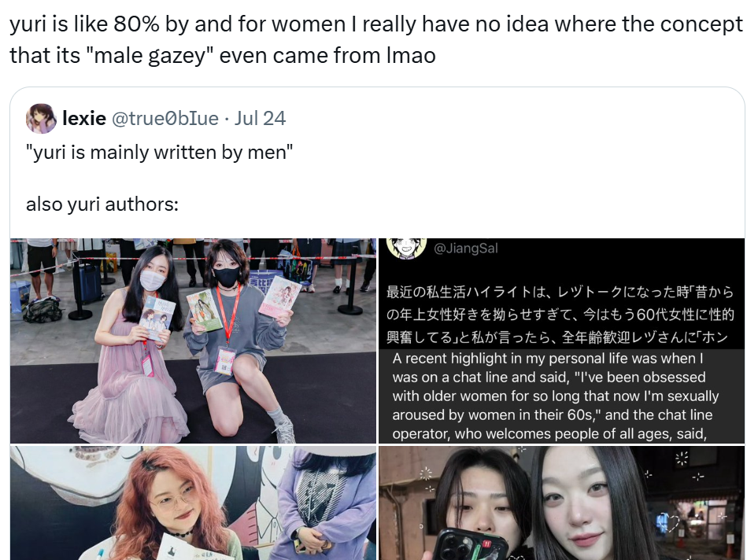Open the @JiangSal tweet screenshot image

tap(562, 341)
